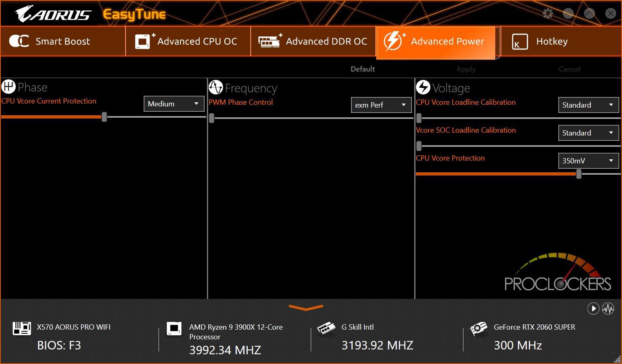Open the Vcore SOC Loadline Calibration dropdown
This screenshot has width=622, height=364.
(x=588, y=133)
